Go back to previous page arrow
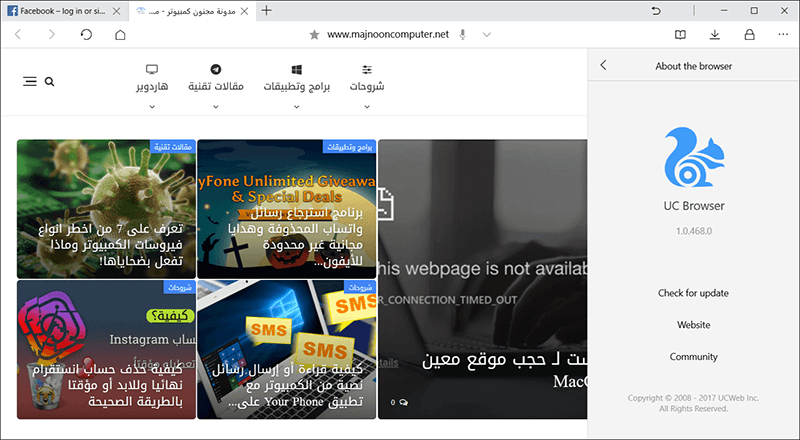 pyautogui.click(x=18, y=34)
